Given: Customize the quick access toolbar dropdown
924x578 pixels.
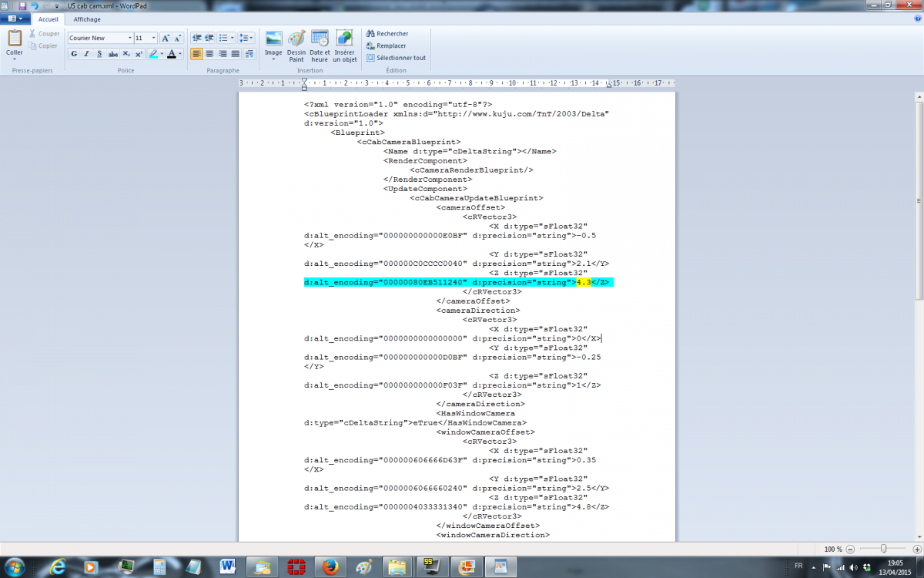Looking at the screenshot, I should (56, 5).
